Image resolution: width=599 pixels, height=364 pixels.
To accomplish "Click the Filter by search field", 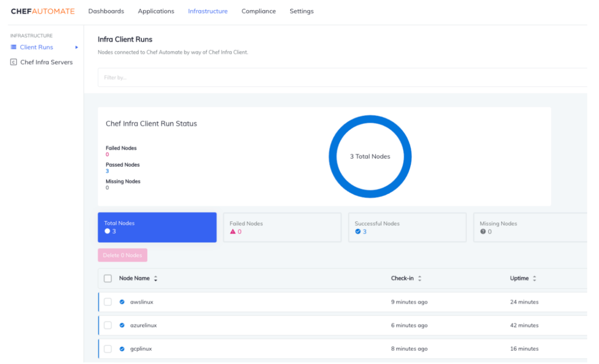I will [x=340, y=77].
